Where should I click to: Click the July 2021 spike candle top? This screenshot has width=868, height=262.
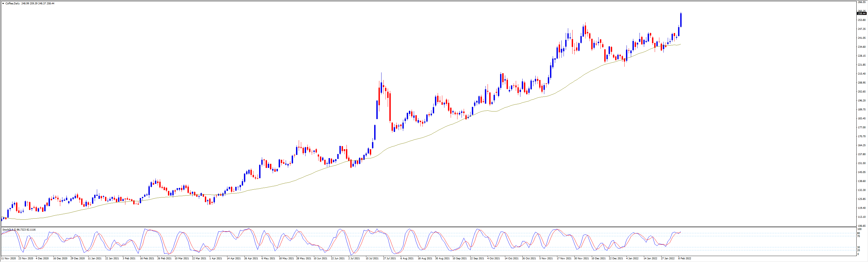381,73
